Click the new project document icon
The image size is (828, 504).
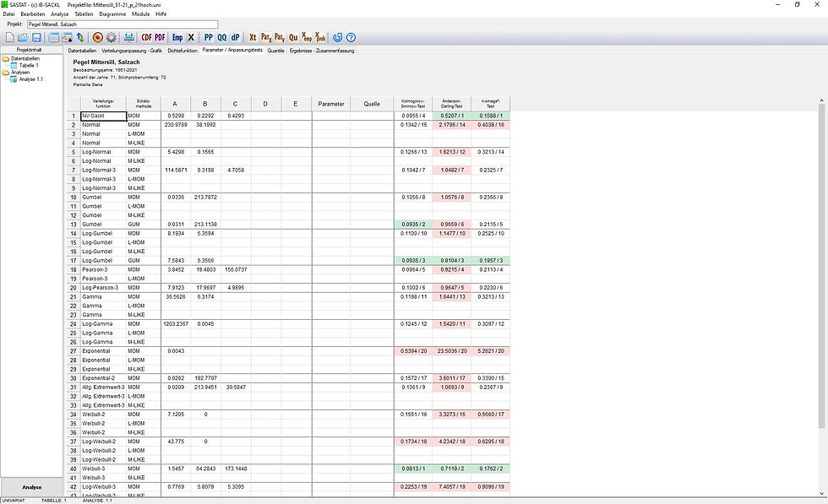[9, 37]
